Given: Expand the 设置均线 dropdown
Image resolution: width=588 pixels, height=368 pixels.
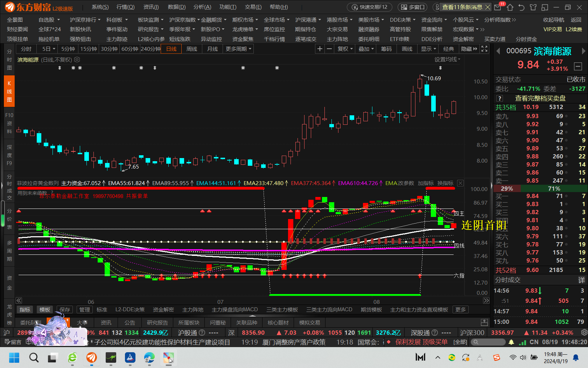Looking at the screenshot, I should [x=447, y=60].
